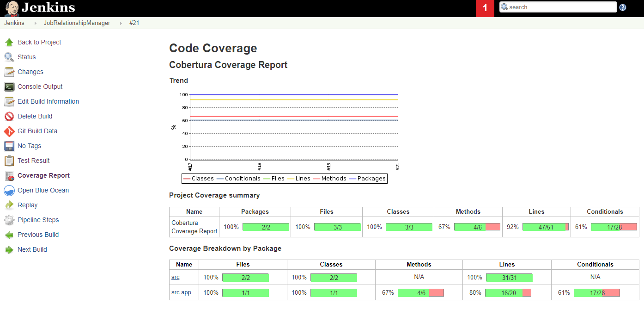Focus the Jenkins search field
Screen dimensions: 644x310
click(x=558, y=7)
